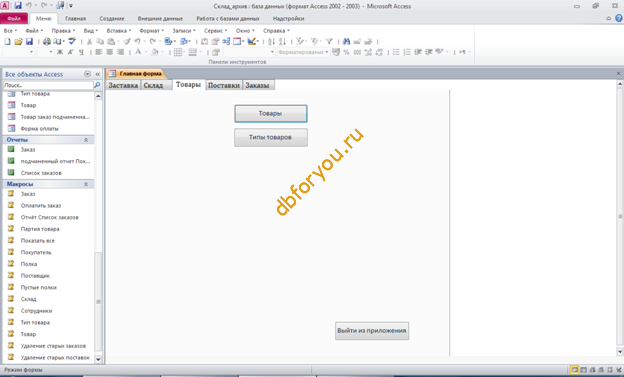624x377 pixels.
Task: Open the font size combo box
Action: tap(45, 52)
